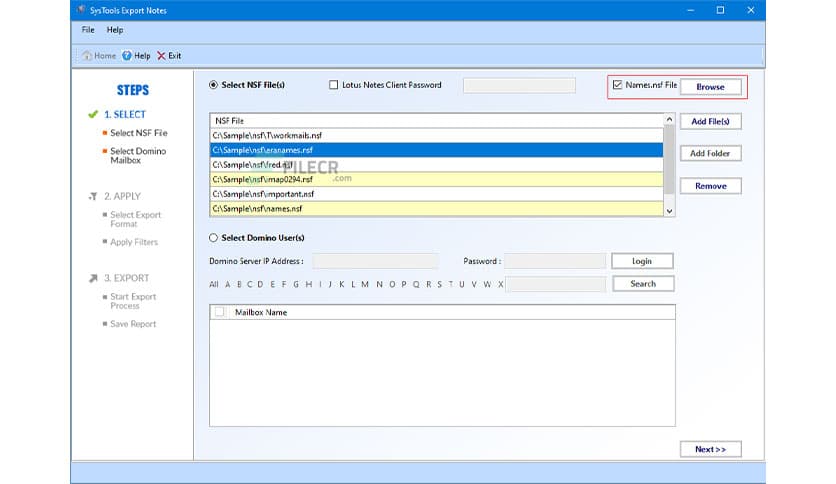Click the '1. SELECT' step heading

tap(125, 115)
